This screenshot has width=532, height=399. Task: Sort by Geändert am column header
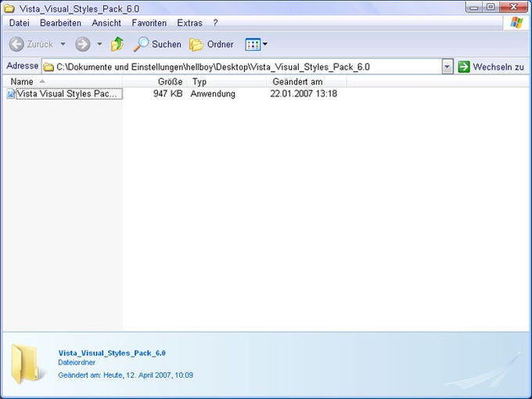pyautogui.click(x=307, y=81)
